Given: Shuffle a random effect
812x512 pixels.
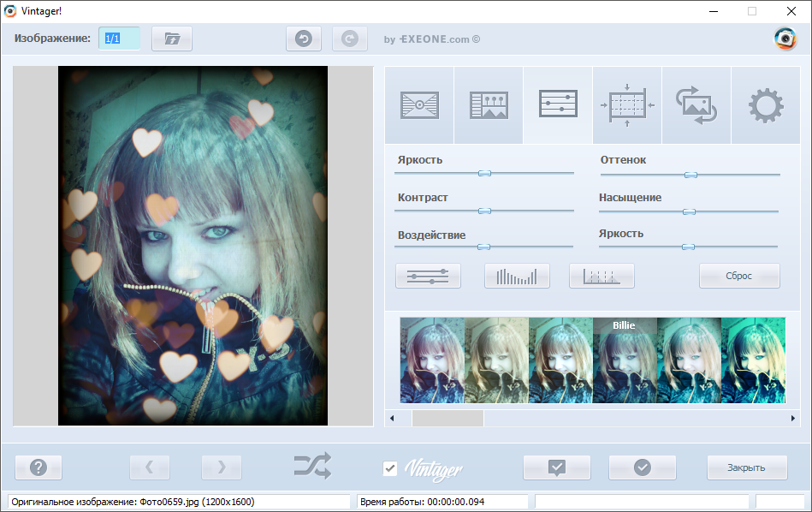Looking at the screenshot, I should 314,467.
